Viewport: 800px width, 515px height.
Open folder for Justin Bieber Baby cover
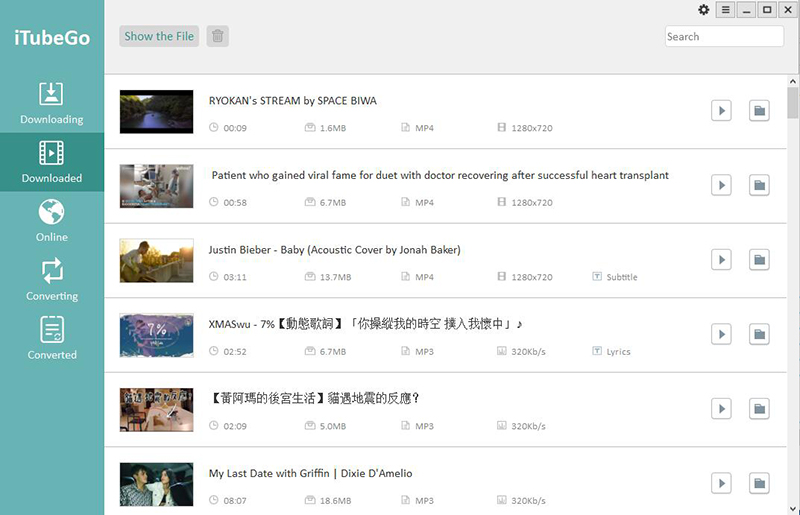point(759,260)
